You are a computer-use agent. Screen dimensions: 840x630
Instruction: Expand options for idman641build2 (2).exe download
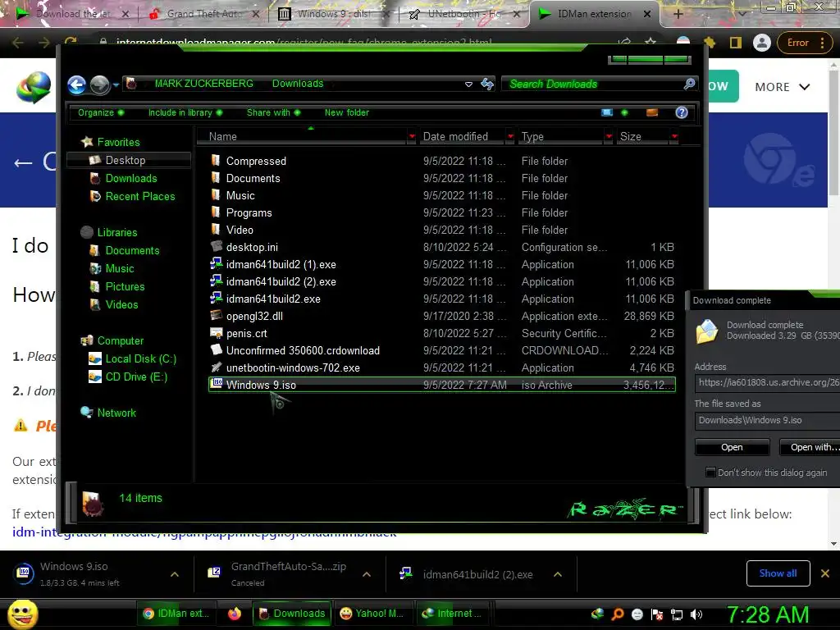(x=558, y=574)
